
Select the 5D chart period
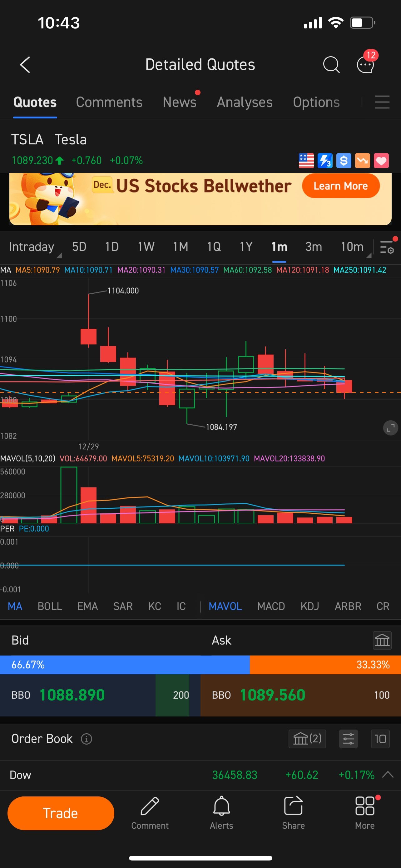79,247
